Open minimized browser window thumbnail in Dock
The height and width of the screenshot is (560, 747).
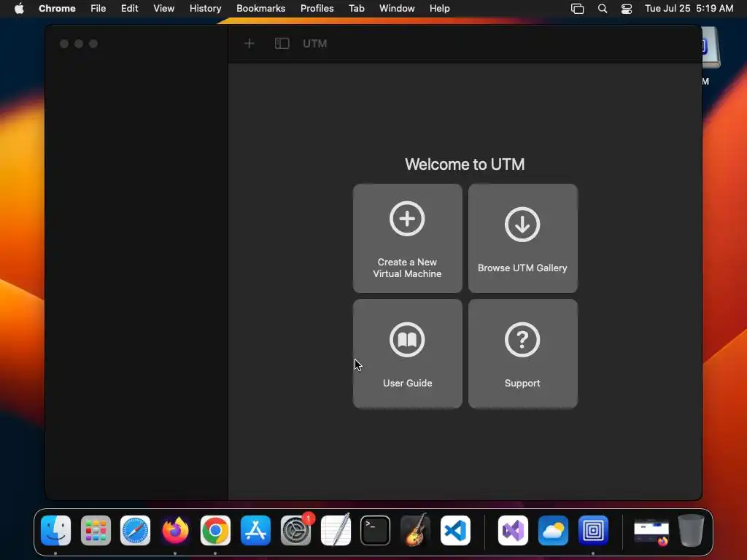click(651, 531)
